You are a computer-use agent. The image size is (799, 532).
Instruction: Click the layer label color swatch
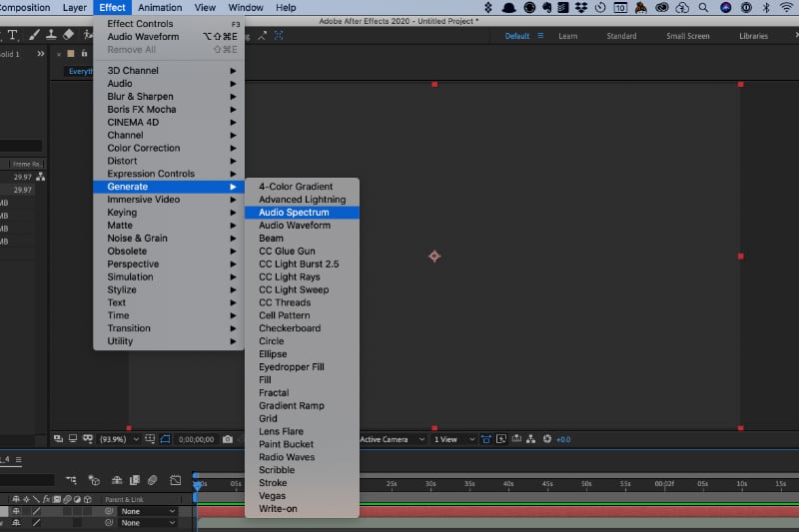tap(71, 54)
